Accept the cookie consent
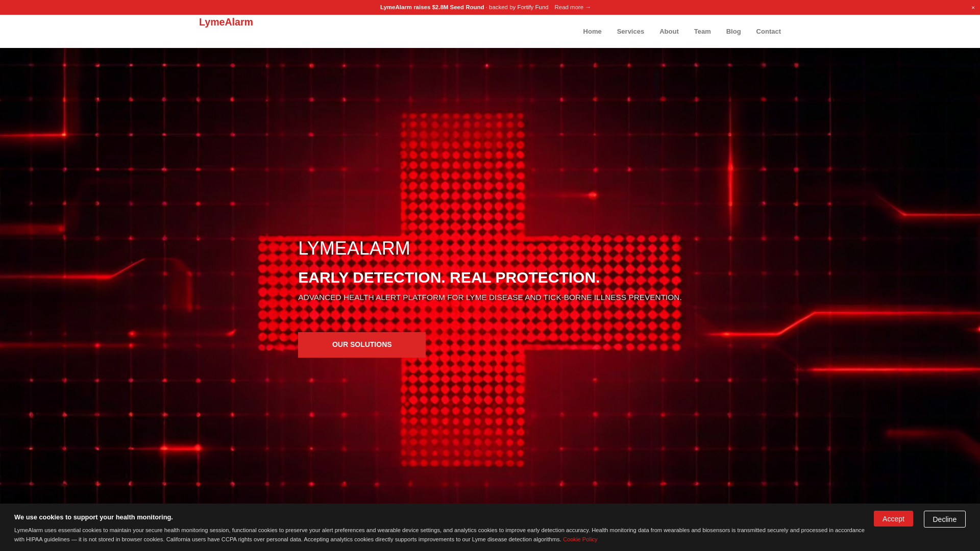This screenshot has width=980, height=551. click(893, 519)
